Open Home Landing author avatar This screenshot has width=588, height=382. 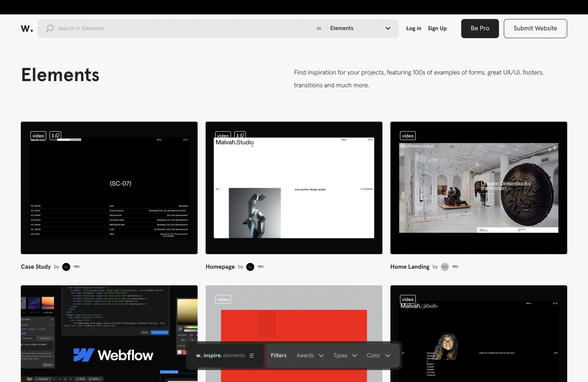tap(444, 267)
